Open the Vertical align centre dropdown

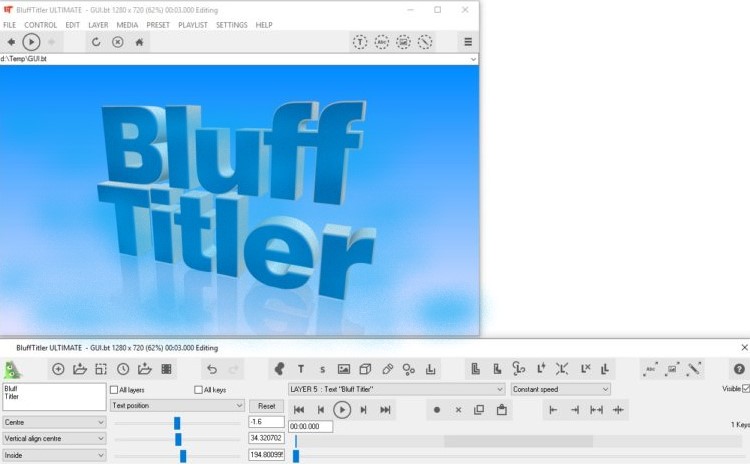click(54, 439)
